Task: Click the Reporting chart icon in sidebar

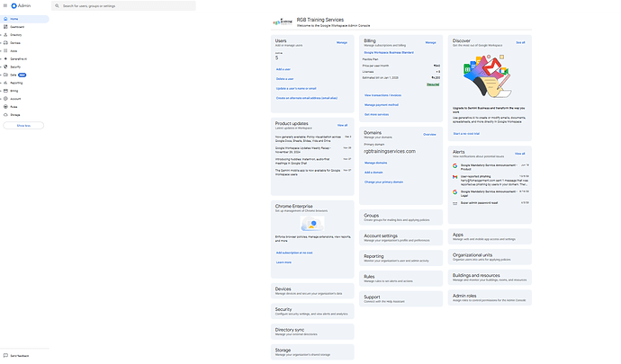Action: [x=5, y=83]
